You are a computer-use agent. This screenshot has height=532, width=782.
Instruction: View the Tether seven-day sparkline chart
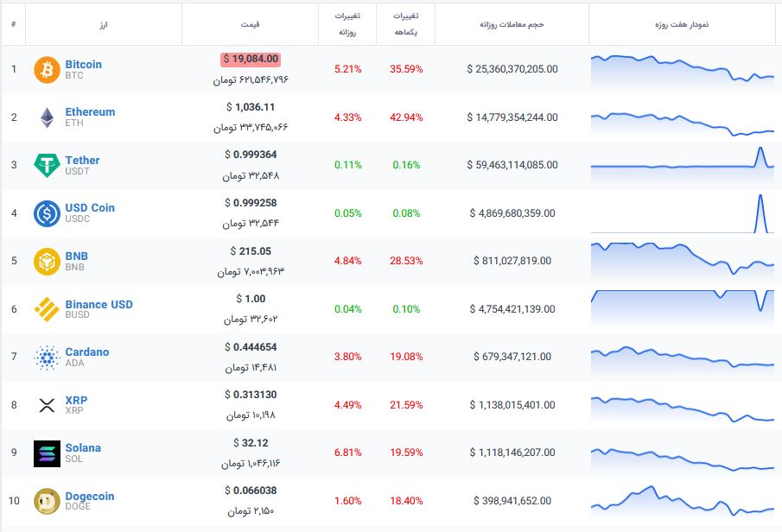[x=683, y=165]
